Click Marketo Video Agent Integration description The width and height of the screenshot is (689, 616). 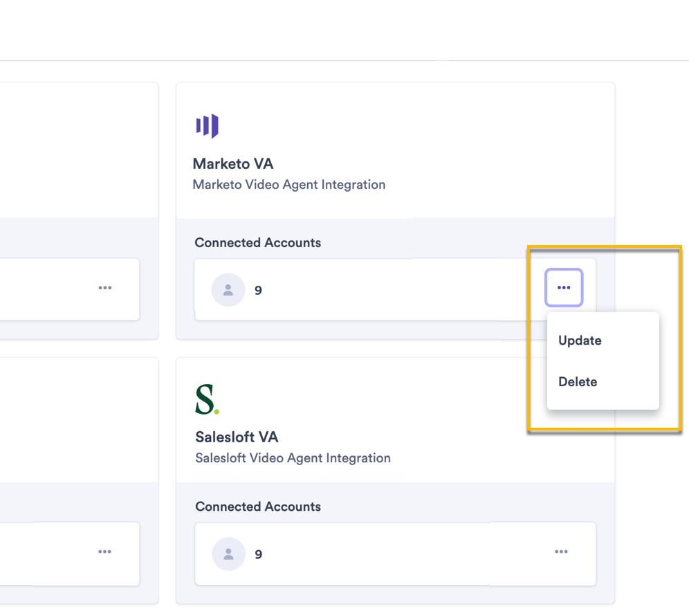click(x=288, y=185)
